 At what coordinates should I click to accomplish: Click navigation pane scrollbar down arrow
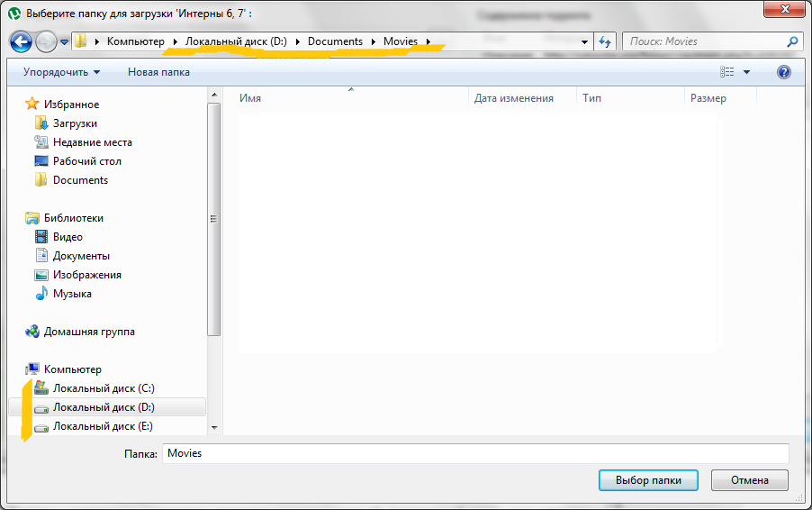point(214,428)
